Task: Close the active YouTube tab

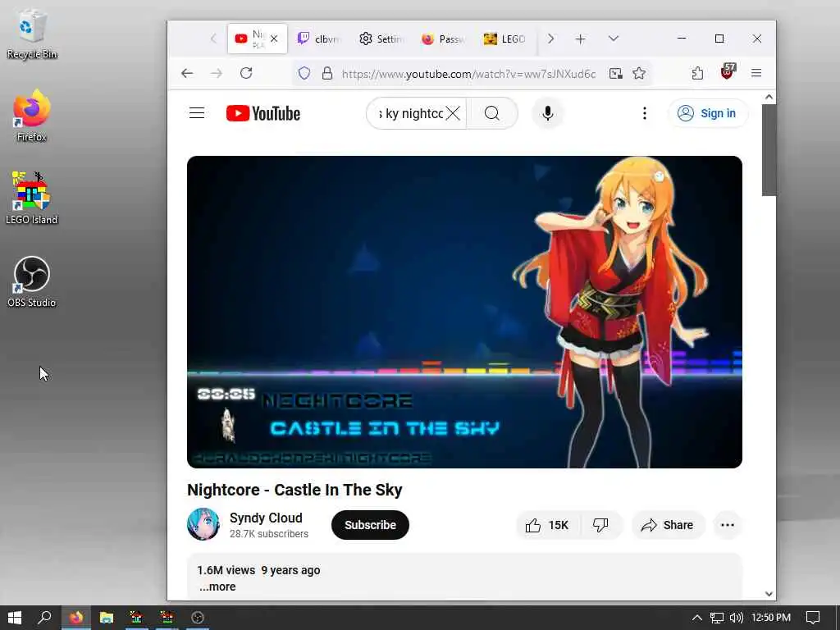Action: 274,39
